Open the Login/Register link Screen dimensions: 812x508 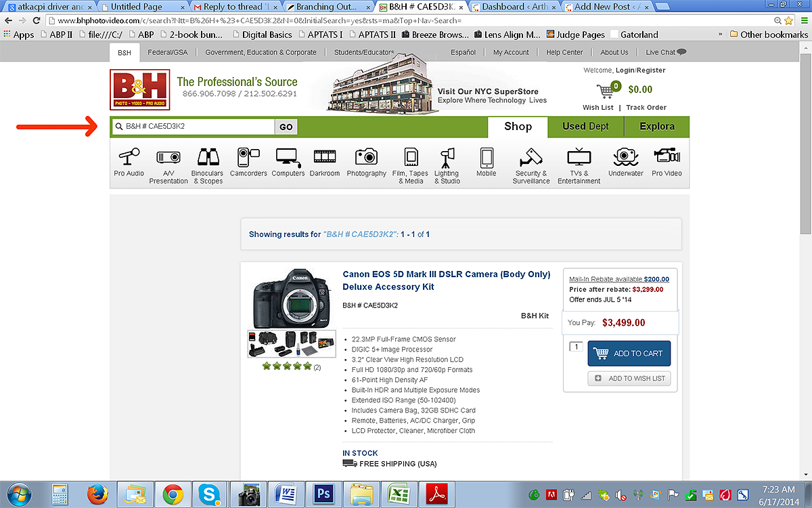tap(640, 70)
